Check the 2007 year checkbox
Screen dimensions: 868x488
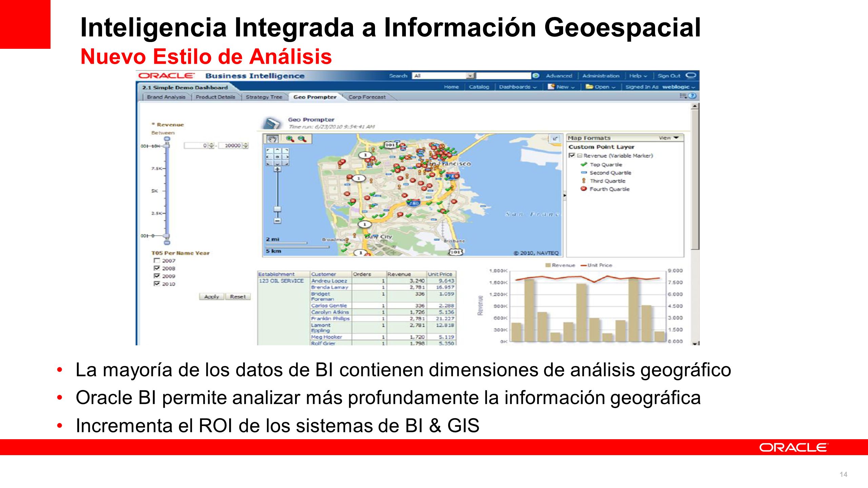point(157,261)
